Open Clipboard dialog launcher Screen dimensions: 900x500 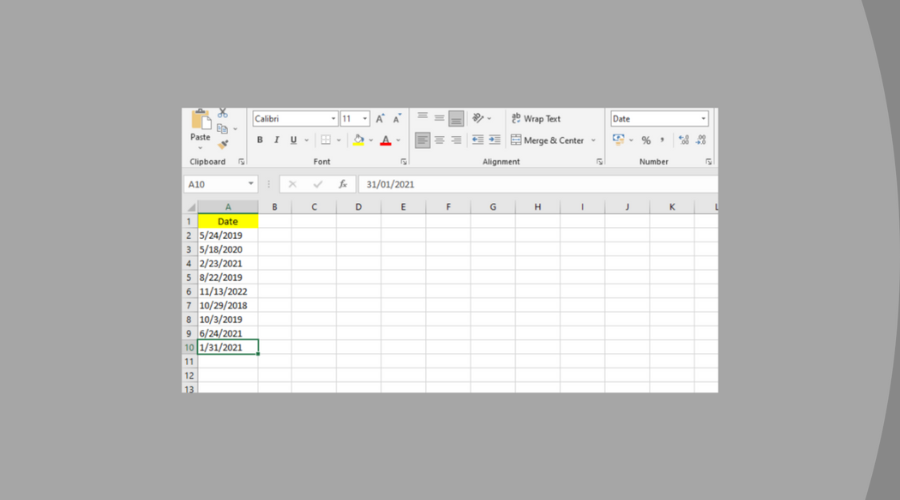pyautogui.click(x=241, y=162)
